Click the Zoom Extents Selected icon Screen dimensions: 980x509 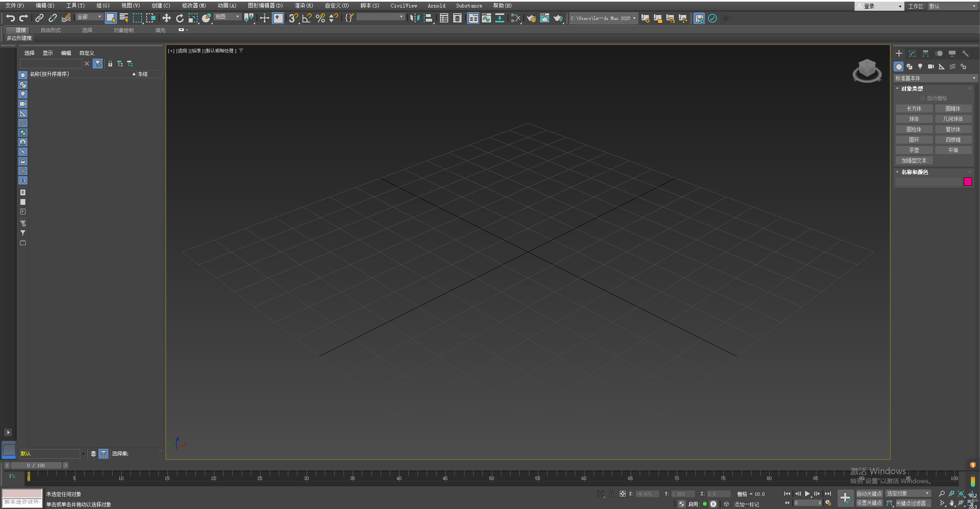click(x=961, y=494)
